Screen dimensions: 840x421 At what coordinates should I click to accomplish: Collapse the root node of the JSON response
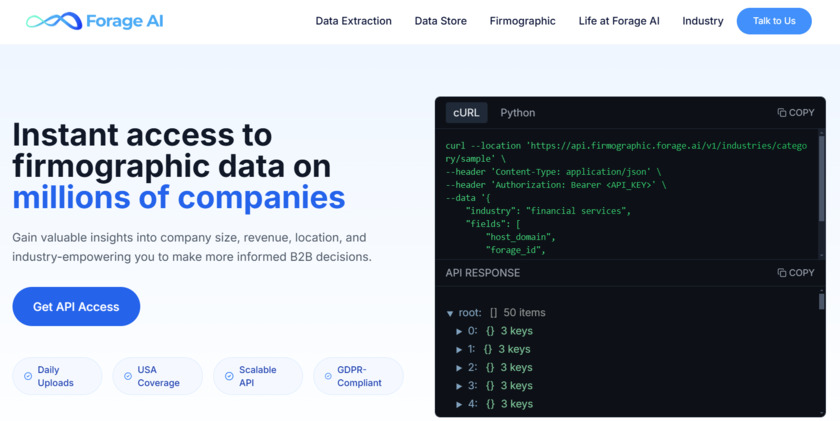pos(450,313)
